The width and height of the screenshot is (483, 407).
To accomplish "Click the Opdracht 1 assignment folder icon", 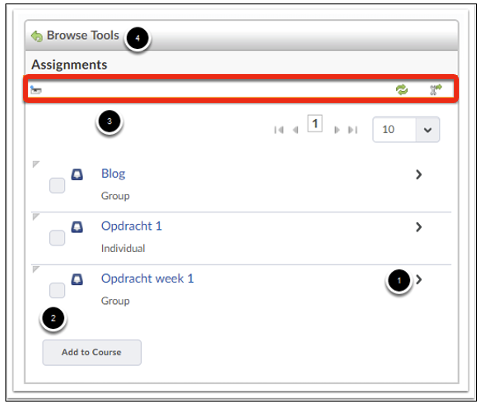I will (x=77, y=227).
